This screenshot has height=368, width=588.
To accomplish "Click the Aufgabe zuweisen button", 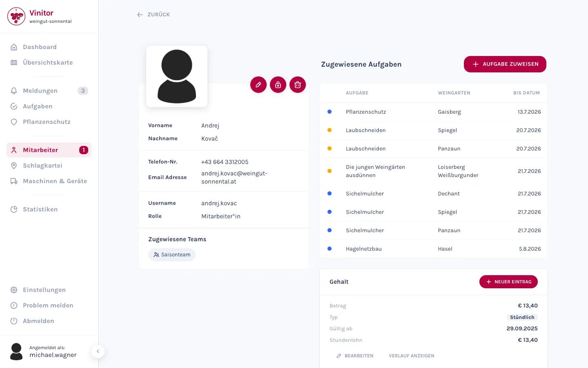I will pyautogui.click(x=505, y=64).
